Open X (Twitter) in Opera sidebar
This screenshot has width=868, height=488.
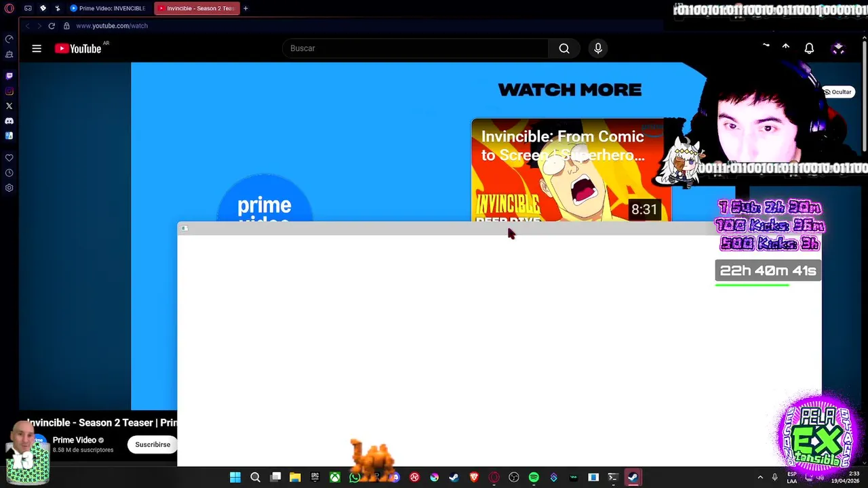click(x=9, y=106)
